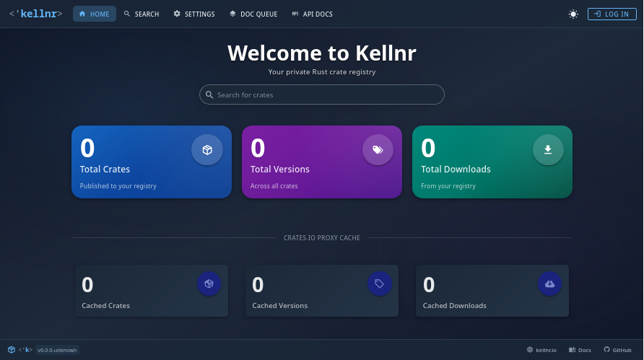
Task: Click the Cached Crates cube icon
Action: click(x=209, y=284)
